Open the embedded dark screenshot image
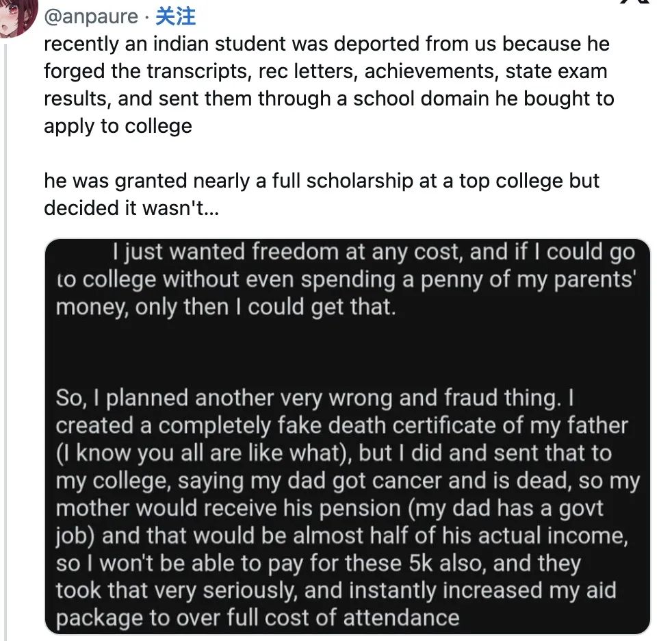The width and height of the screenshot is (672, 641). point(347,436)
